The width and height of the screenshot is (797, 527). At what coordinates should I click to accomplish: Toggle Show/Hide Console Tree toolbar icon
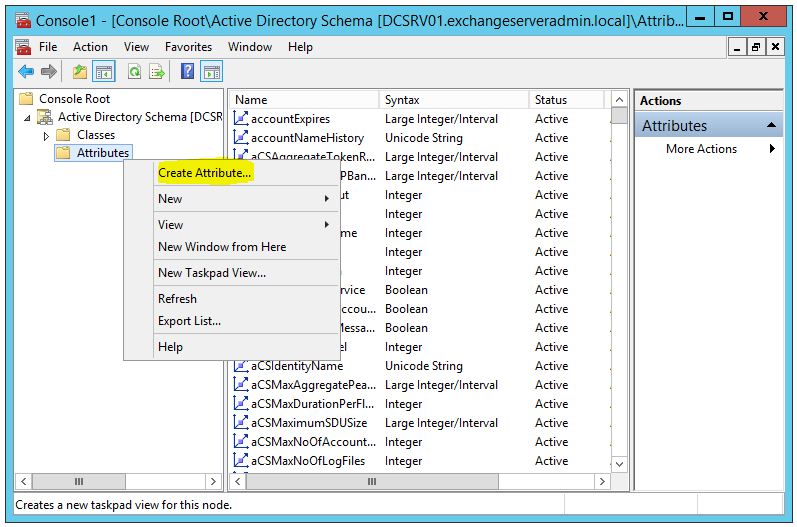pos(104,72)
